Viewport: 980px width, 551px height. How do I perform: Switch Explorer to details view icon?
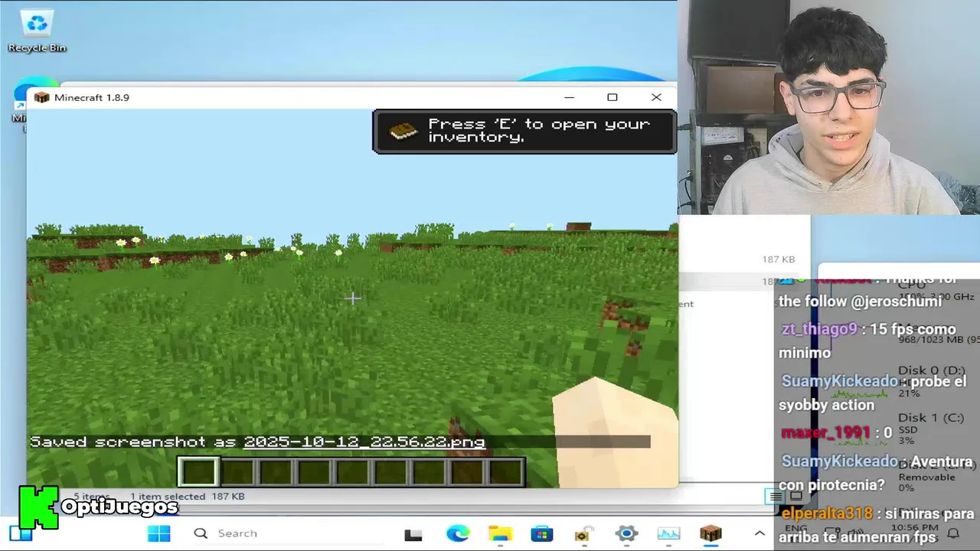pyautogui.click(x=776, y=496)
